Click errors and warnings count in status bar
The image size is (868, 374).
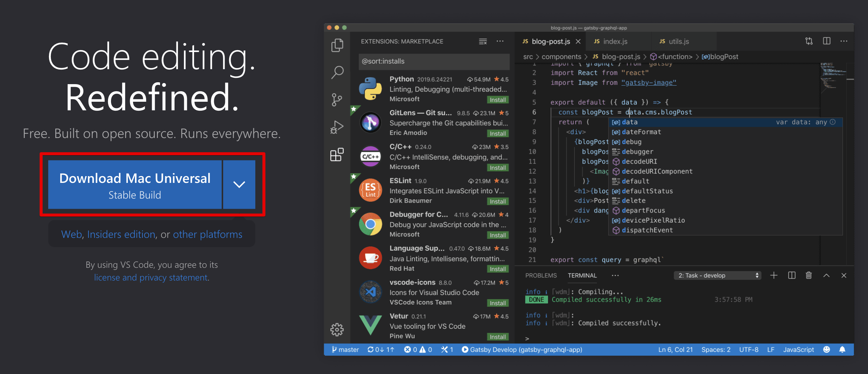tap(418, 349)
